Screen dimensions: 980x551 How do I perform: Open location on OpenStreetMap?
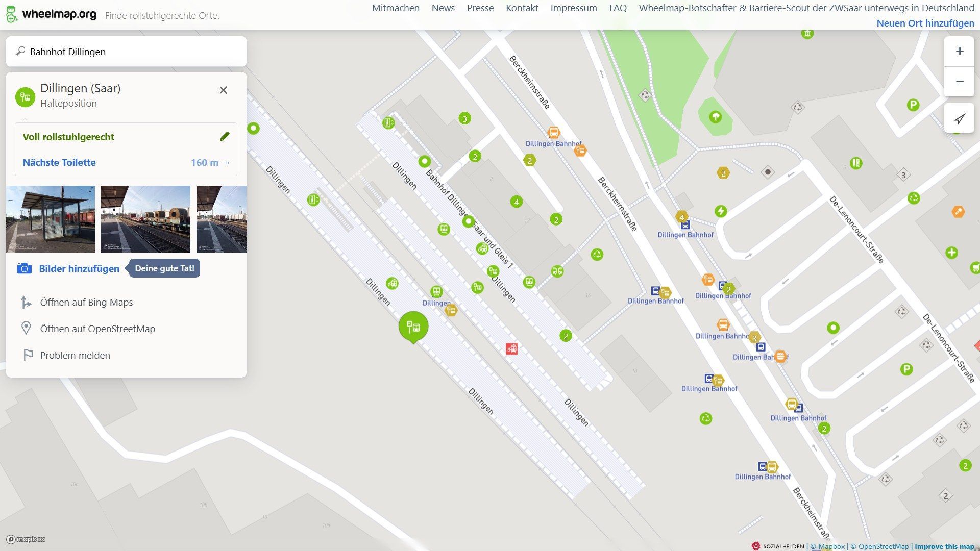coord(97,329)
